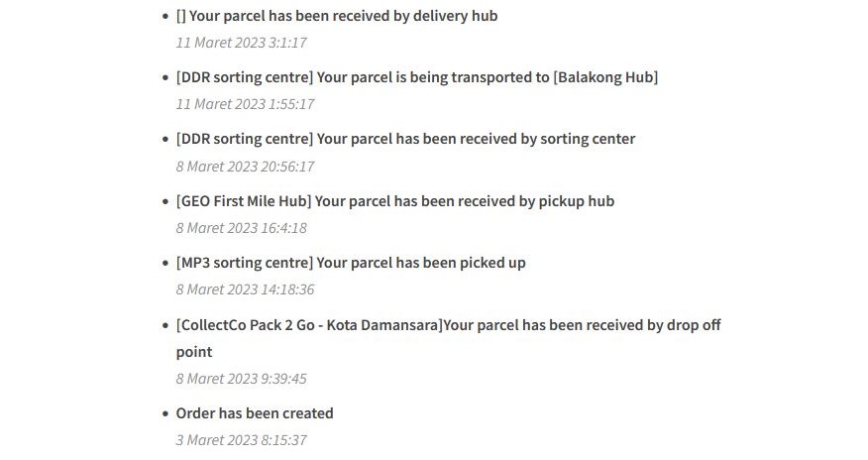This screenshot has width=868, height=460.
Task: Click the 8 Maret 2023 14:18:36 timestamp
Action: [x=245, y=289]
